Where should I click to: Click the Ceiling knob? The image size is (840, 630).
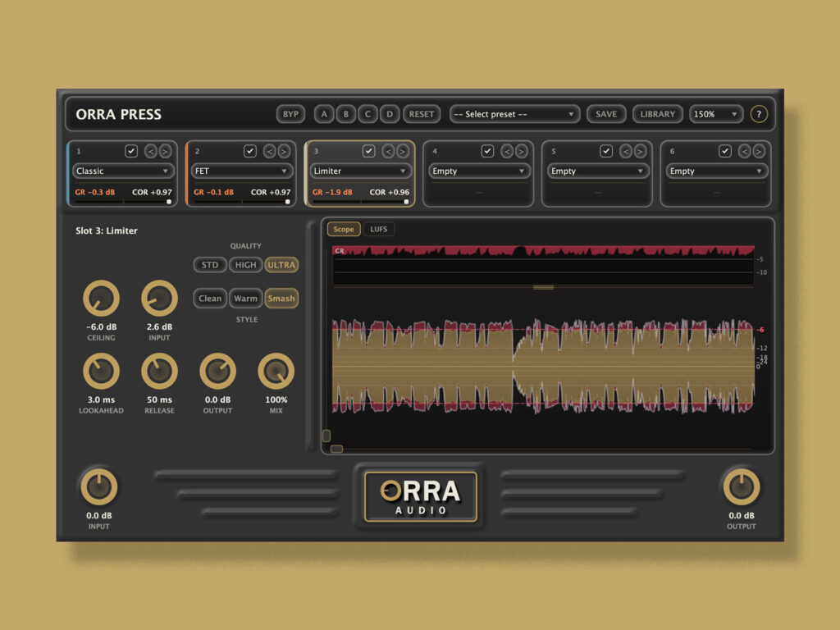(101, 298)
